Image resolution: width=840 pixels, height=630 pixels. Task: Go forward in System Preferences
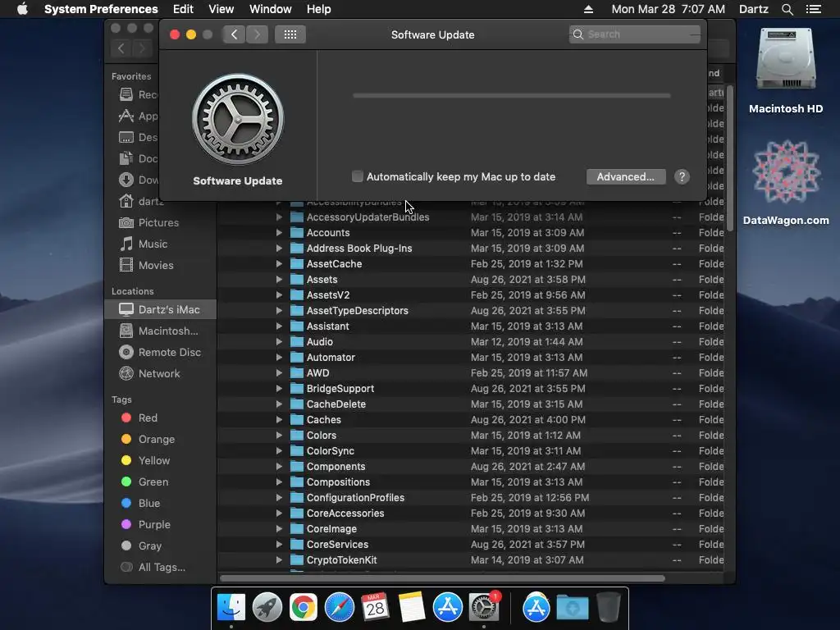[257, 34]
